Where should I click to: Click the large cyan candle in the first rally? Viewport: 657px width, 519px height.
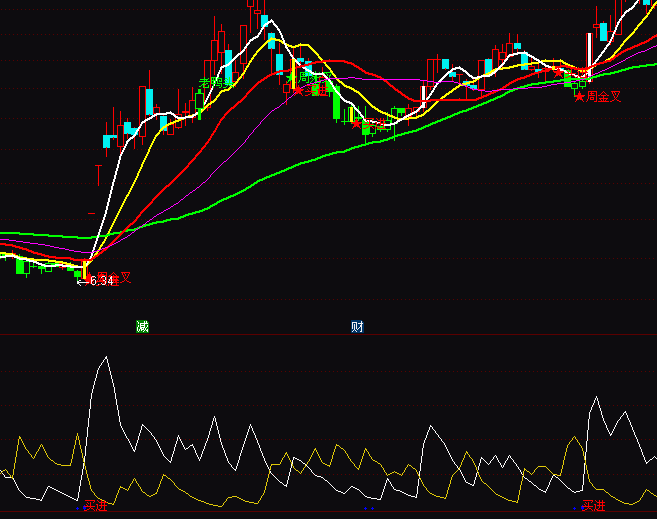click(149, 102)
